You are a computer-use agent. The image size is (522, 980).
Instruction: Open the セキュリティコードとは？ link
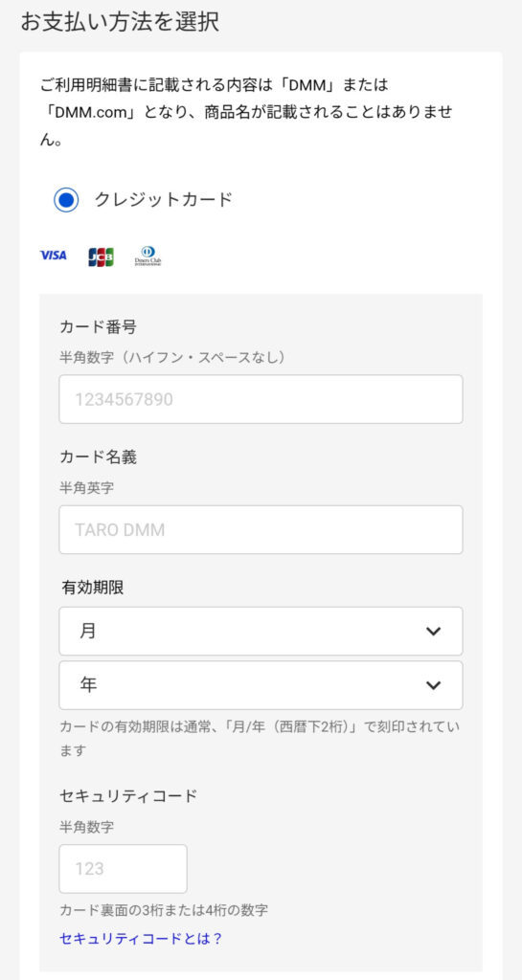click(x=141, y=938)
